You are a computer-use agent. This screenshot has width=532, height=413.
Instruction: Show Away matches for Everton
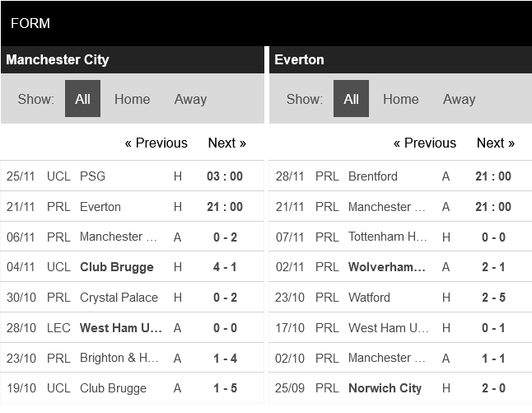point(459,99)
